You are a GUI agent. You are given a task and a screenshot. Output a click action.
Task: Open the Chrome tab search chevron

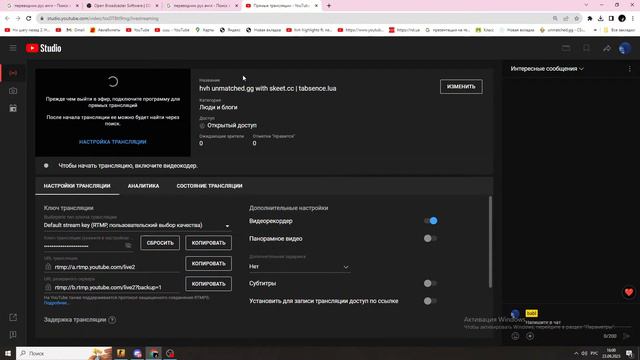[587, 5]
